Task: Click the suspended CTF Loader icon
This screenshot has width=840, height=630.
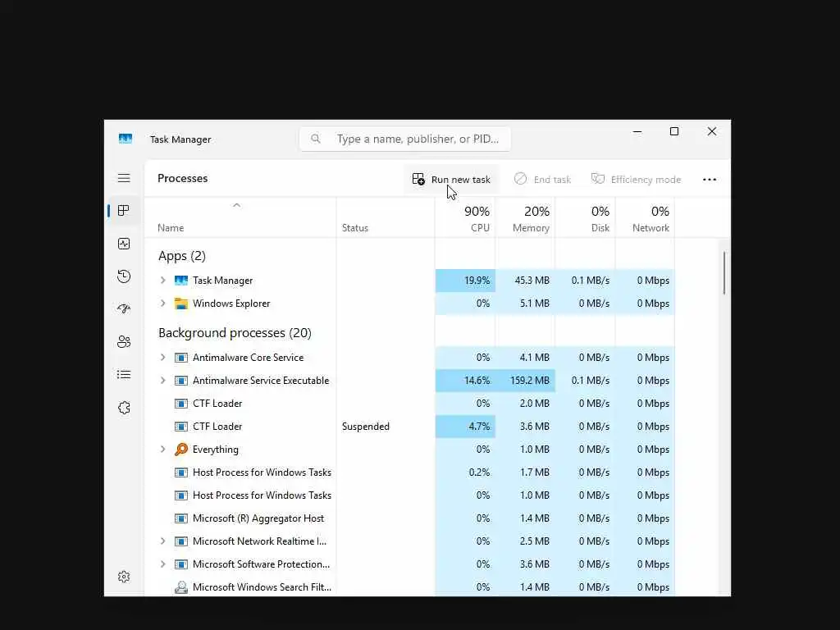Action: (x=181, y=427)
